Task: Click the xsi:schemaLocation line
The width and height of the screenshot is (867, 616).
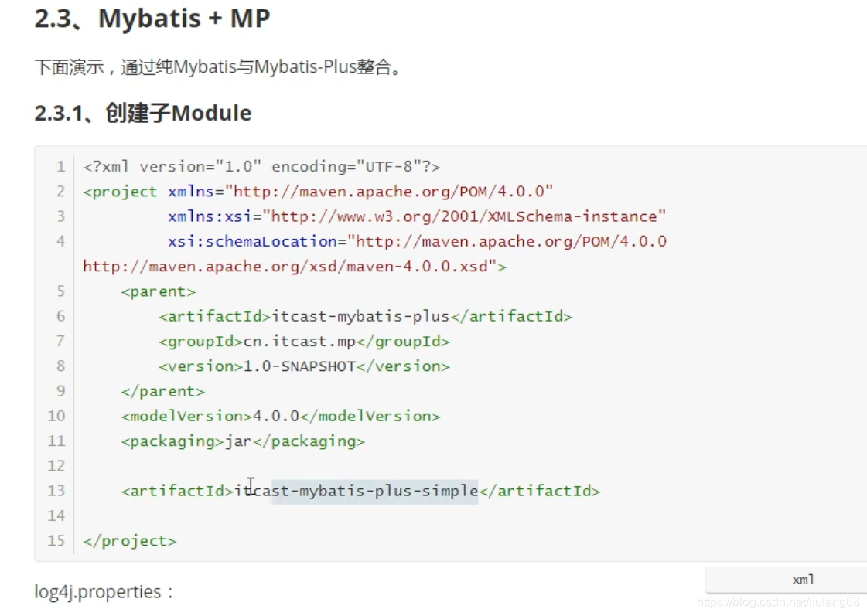Action: (x=417, y=241)
